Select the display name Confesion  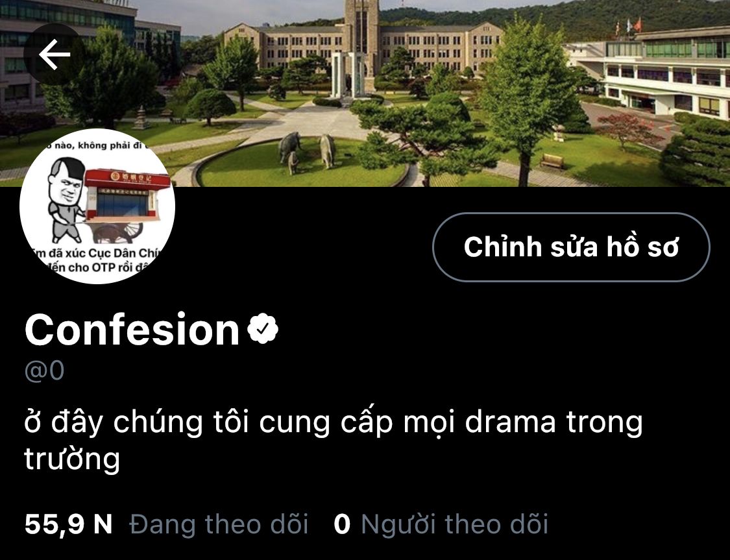(x=132, y=330)
